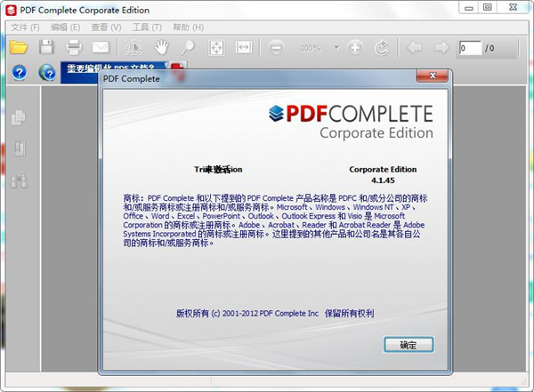Open the zoom percentage dropdown arrow
Viewport: 534px width, 392px height.
tap(336, 48)
